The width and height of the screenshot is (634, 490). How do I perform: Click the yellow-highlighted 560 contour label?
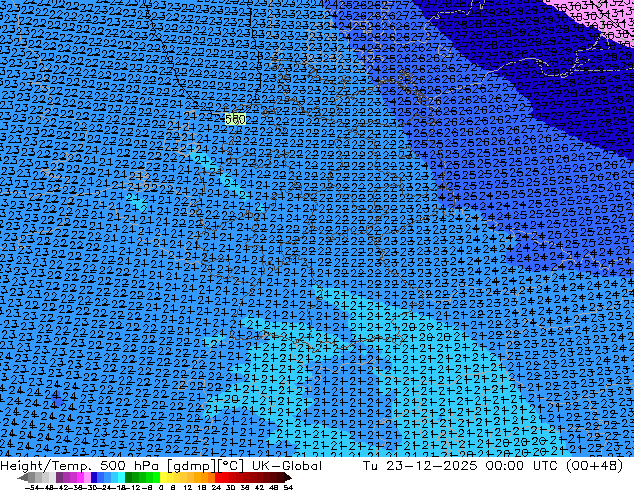235,119
